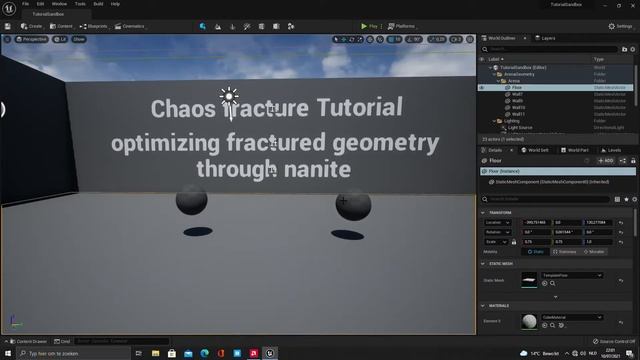640x360 pixels.
Task: Open the viewport options menu icon
Action: coord(7,39)
